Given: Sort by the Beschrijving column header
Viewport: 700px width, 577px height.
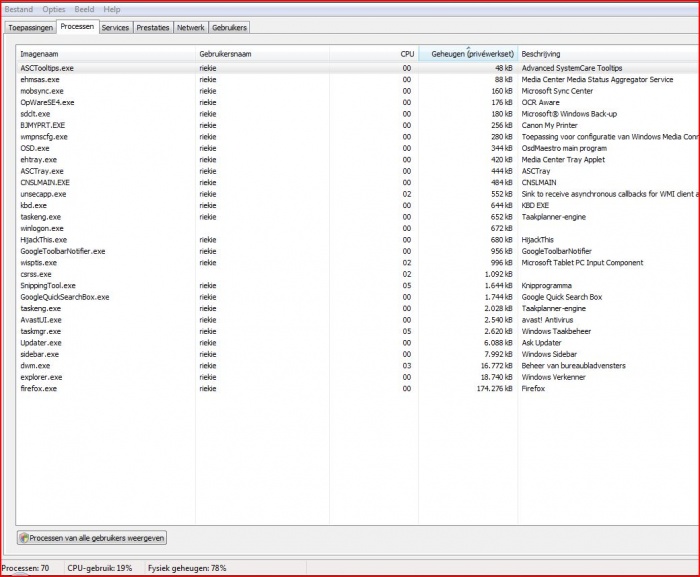Looking at the screenshot, I should (x=541, y=53).
